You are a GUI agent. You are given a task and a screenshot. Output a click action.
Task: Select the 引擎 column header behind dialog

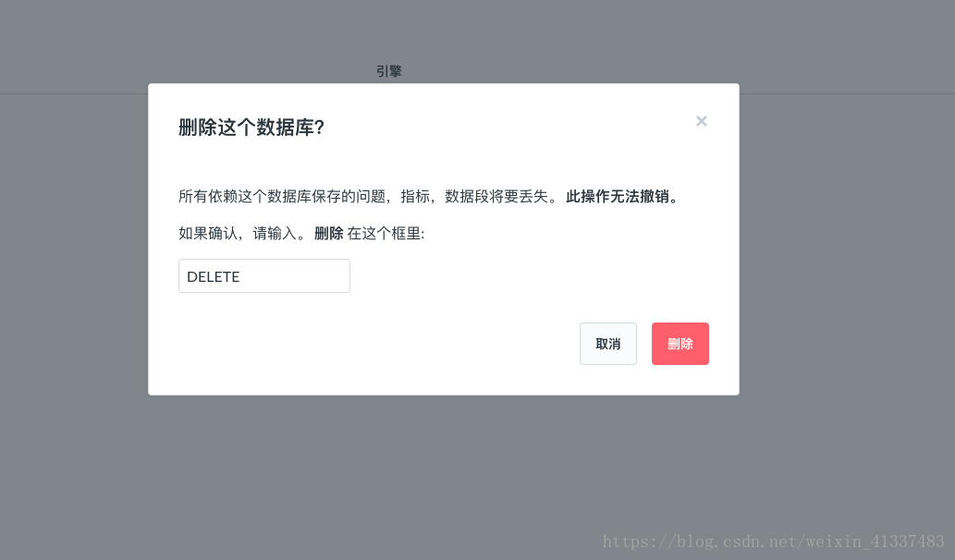[388, 71]
